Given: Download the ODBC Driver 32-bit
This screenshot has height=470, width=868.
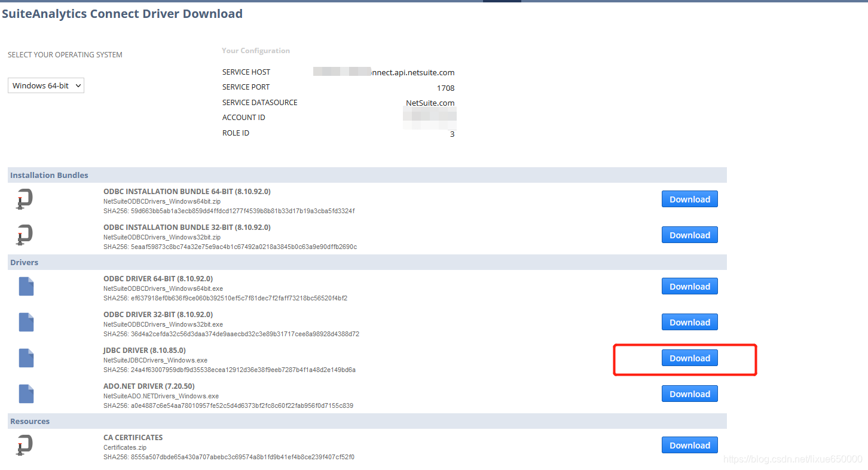Looking at the screenshot, I should point(689,322).
